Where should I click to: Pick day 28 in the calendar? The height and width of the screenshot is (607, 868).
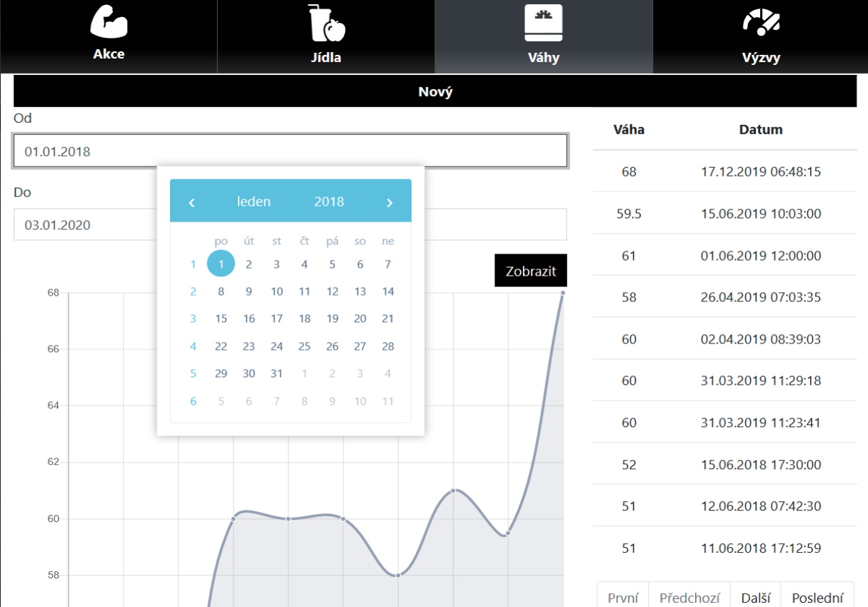coord(388,346)
